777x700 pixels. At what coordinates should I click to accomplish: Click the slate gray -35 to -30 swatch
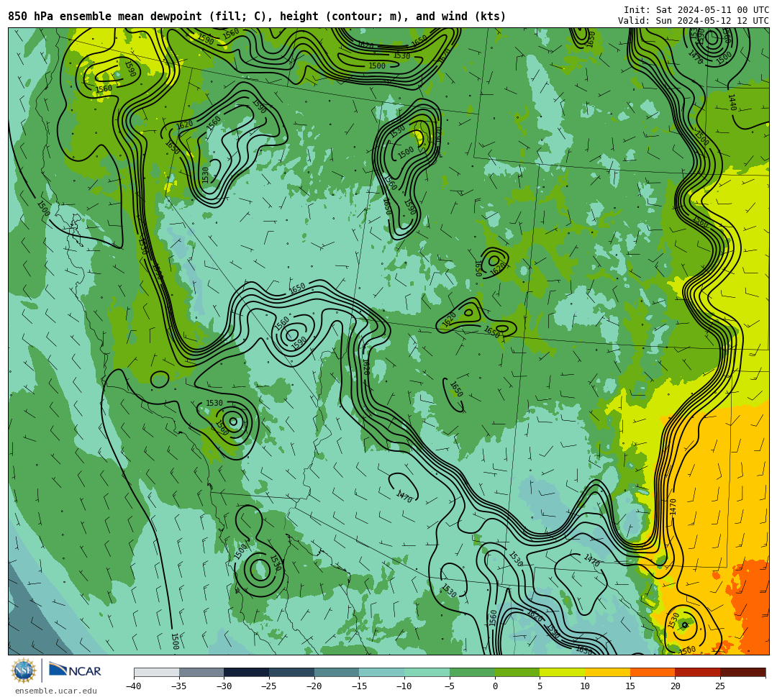pyautogui.click(x=201, y=672)
